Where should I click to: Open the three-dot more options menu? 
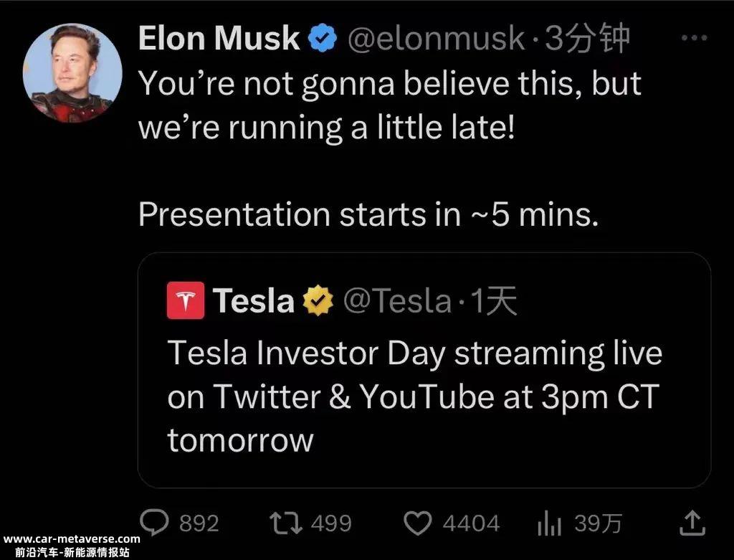coord(694,38)
